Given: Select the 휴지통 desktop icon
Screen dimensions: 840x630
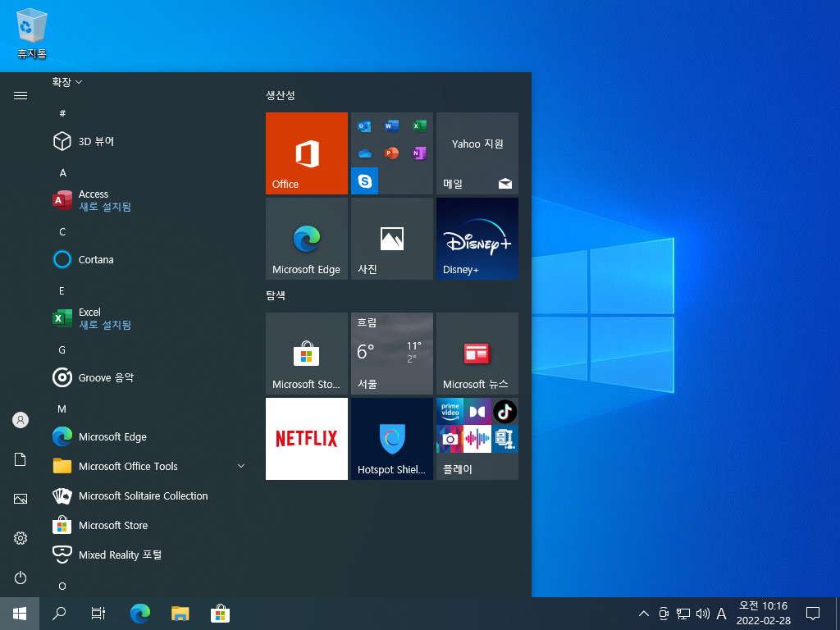Looking at the screenshot, I should [32, 33].
